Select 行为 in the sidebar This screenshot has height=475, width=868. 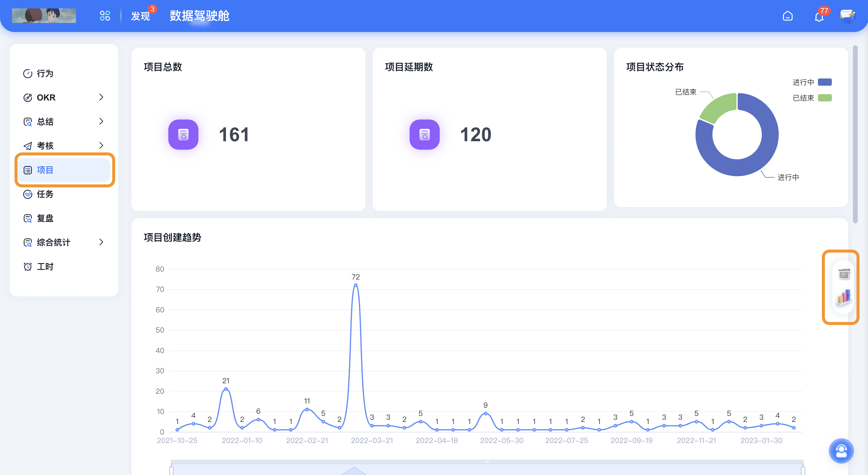[64, 73]
